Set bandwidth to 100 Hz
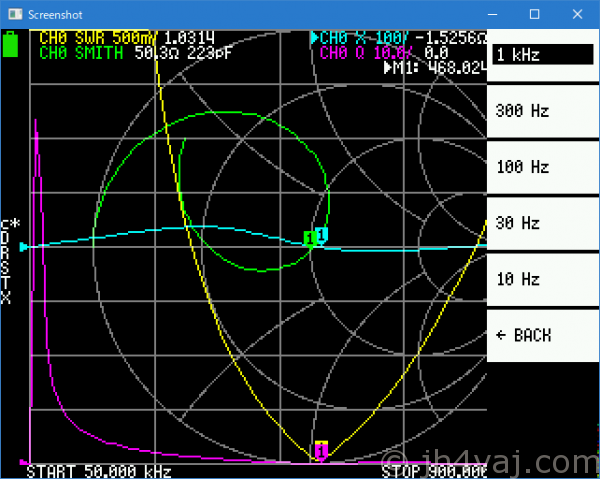The image size is (600, 479). tap(541, 167)
